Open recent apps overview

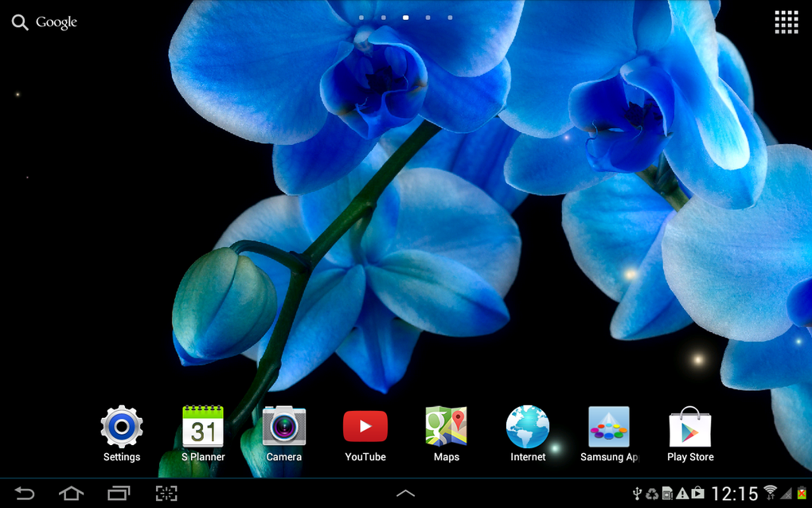pos(119,493)
